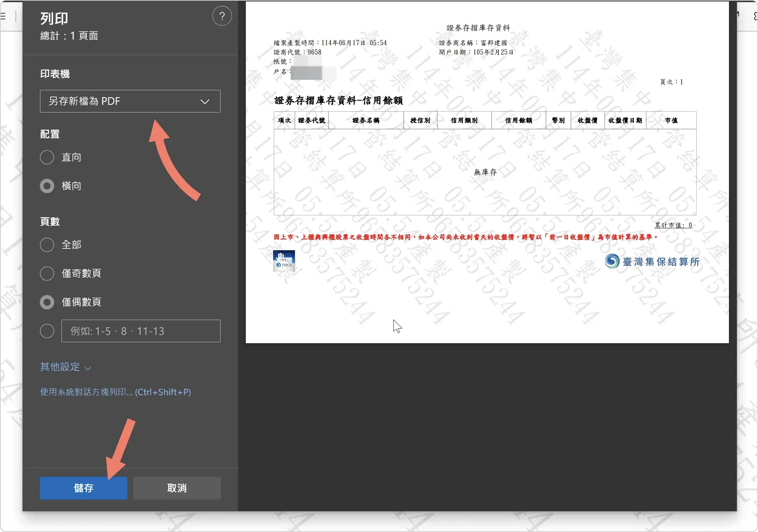Click the 開戶日期：105年2月25日 text
Image resolution: width=758 pixels, height=532 pixels.
coord(476,52)
